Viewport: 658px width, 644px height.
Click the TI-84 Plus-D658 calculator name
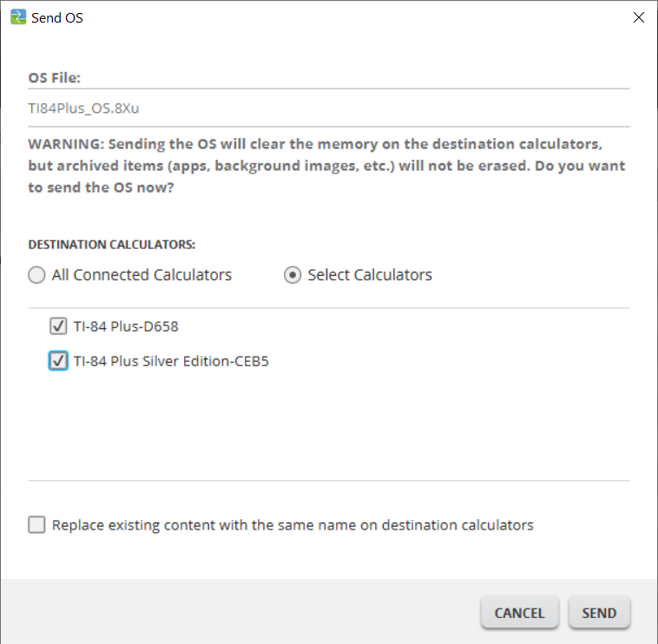(126, 327)
